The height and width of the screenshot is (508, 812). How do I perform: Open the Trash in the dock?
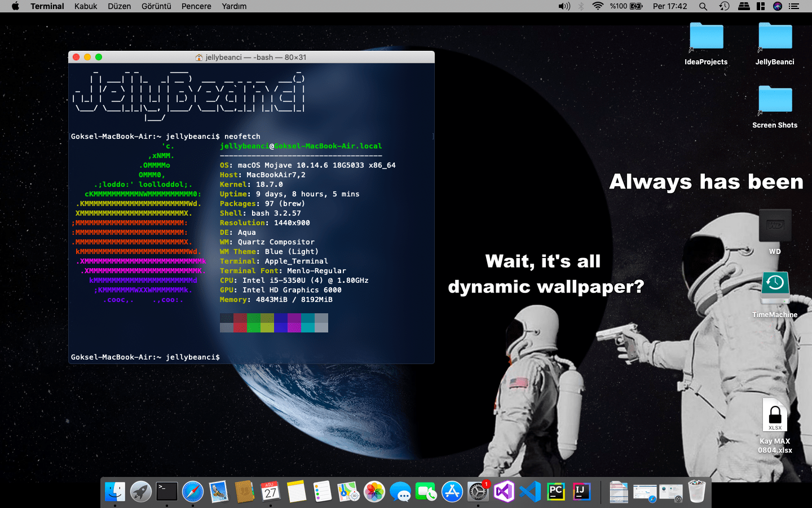(697, 492)
